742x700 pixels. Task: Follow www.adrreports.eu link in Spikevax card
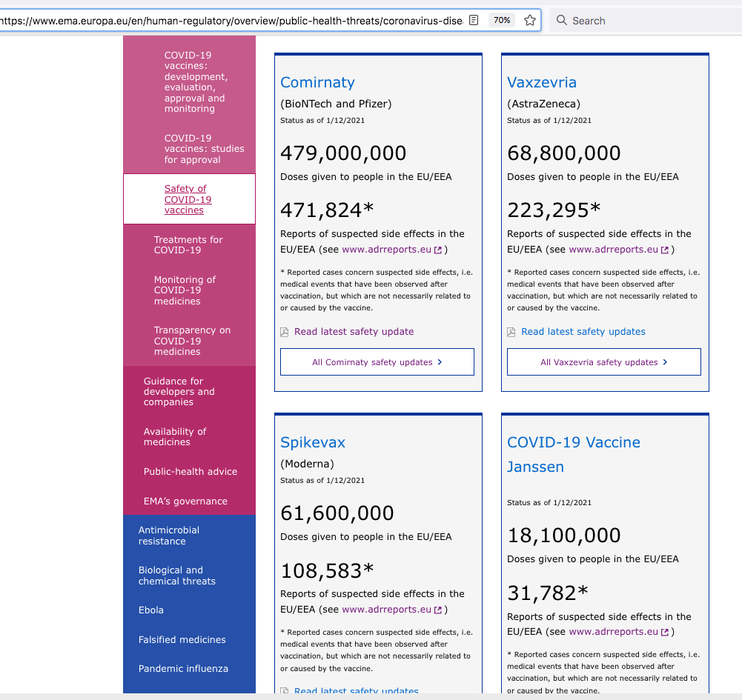coord(387,609)
